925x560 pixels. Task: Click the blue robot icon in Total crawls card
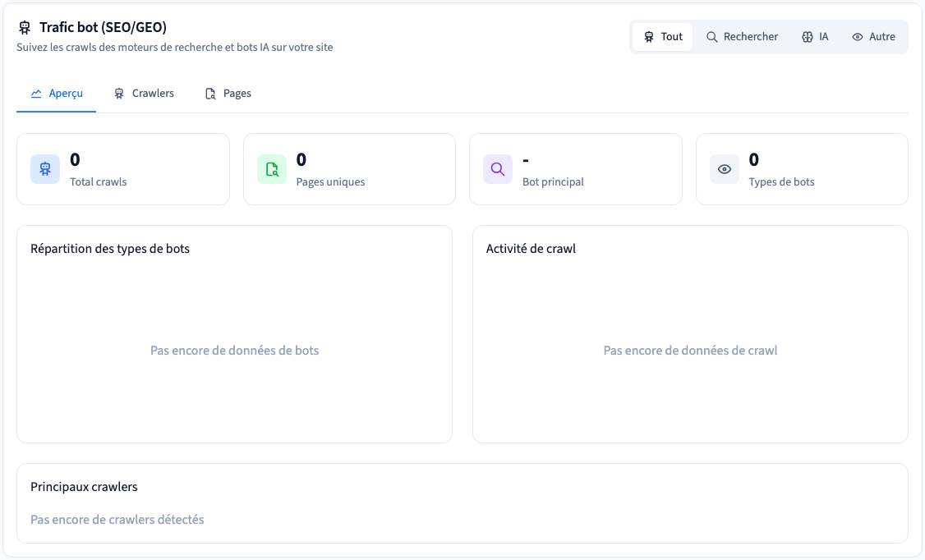coord(45,169)
